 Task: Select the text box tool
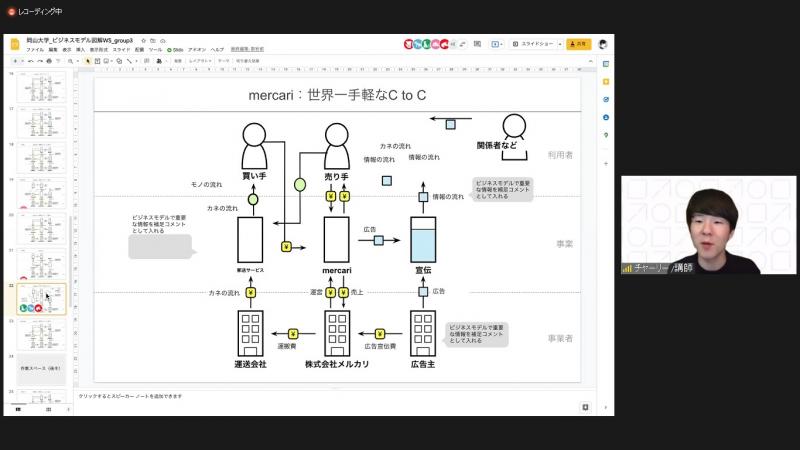[97, 61]
